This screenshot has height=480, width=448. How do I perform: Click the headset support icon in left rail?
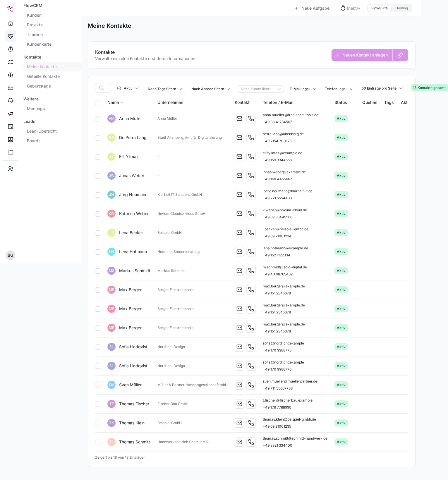point(11,100)
